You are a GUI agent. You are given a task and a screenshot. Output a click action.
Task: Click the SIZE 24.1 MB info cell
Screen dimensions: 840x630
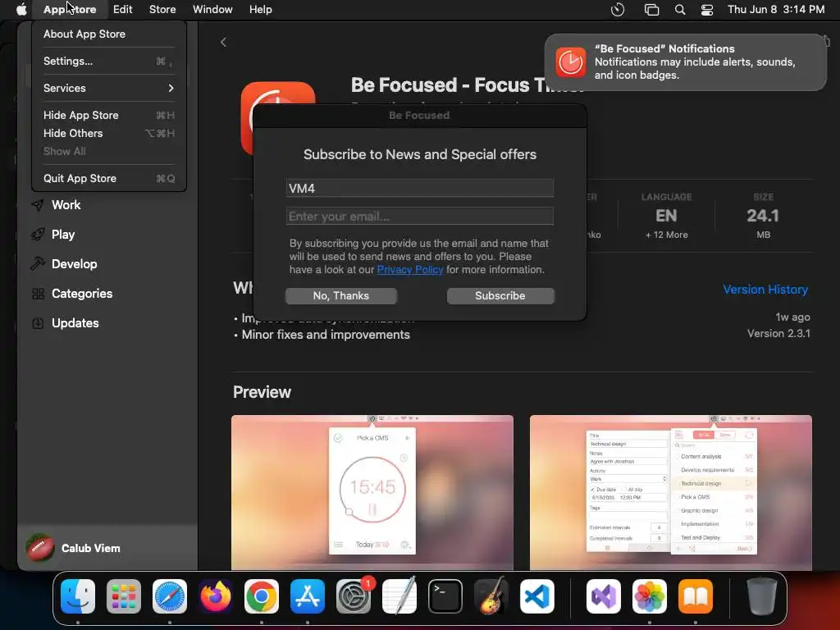tap(764, 216)
